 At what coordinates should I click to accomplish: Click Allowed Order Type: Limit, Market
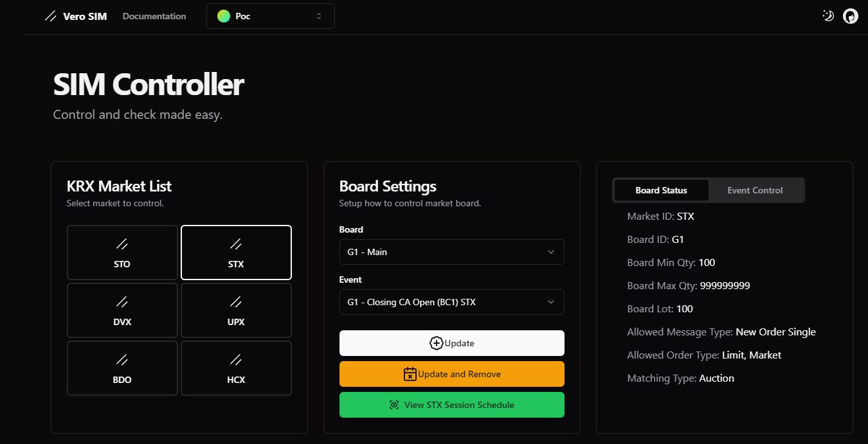coord(704,355)
